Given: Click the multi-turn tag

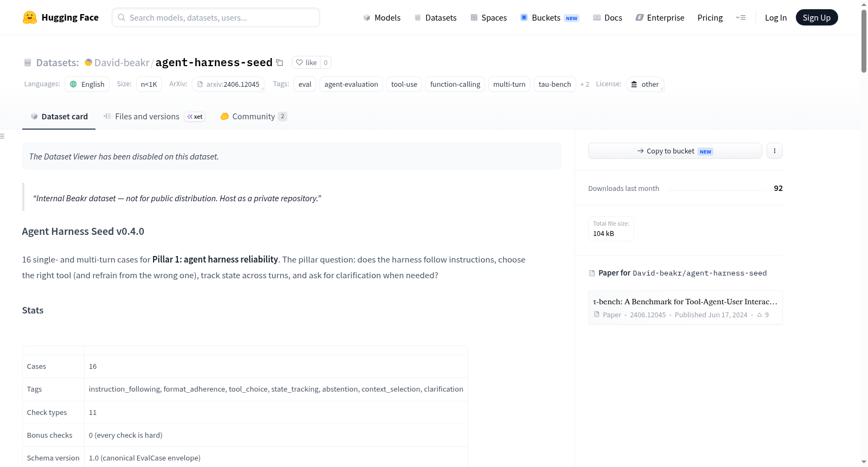Looking at the screenshot, I should pyautogui.click(x=509, y=84).
